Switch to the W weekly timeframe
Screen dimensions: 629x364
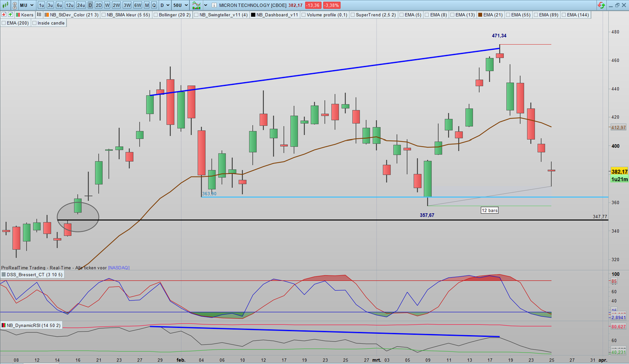pyautogui.click(x=107, y=5)
